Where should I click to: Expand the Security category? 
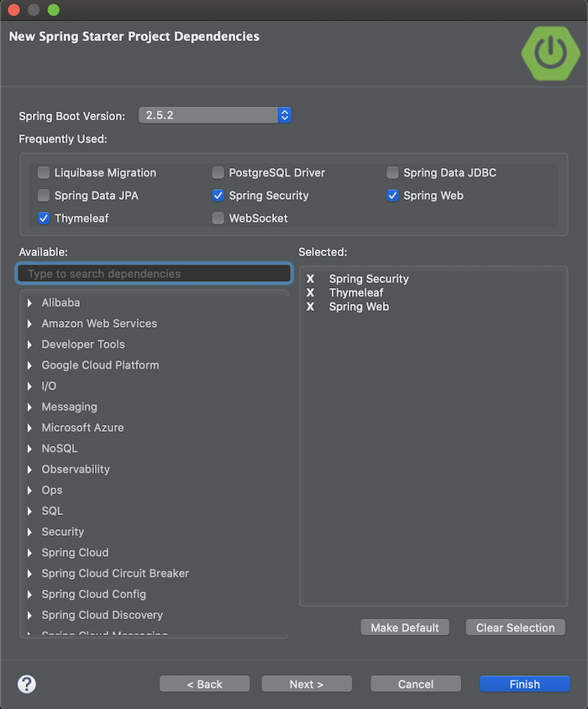[30, 532]
